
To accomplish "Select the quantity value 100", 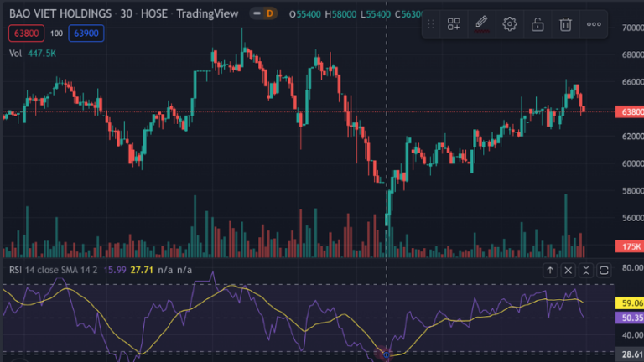I will (x=56, y=34).
